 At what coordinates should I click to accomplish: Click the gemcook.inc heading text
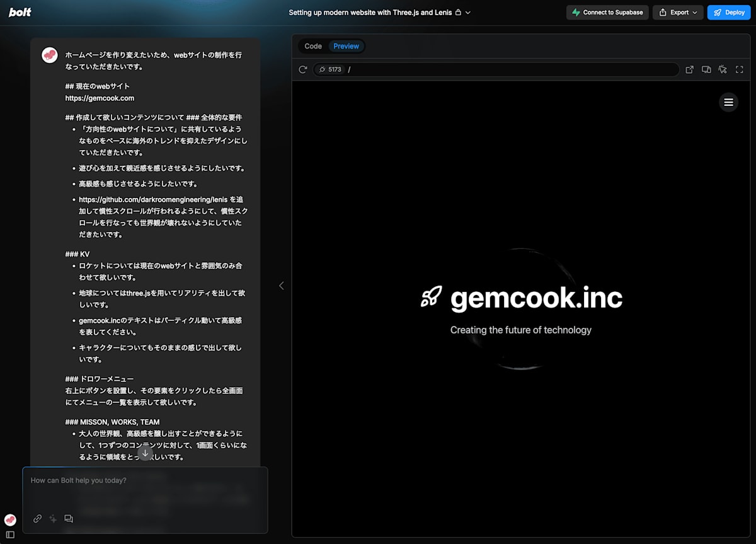tap(536, 298)
